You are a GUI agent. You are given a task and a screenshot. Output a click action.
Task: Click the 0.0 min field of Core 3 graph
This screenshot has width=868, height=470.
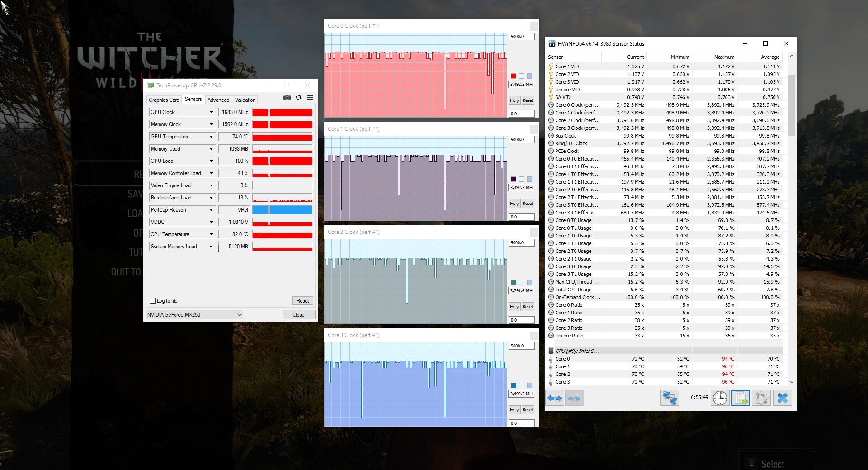pos(521,423)
